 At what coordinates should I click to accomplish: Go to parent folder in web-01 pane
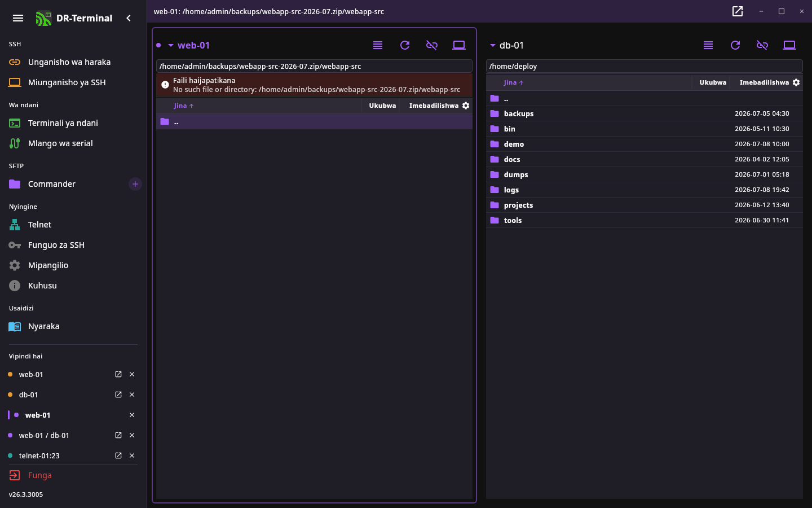[x=314, y=121]
